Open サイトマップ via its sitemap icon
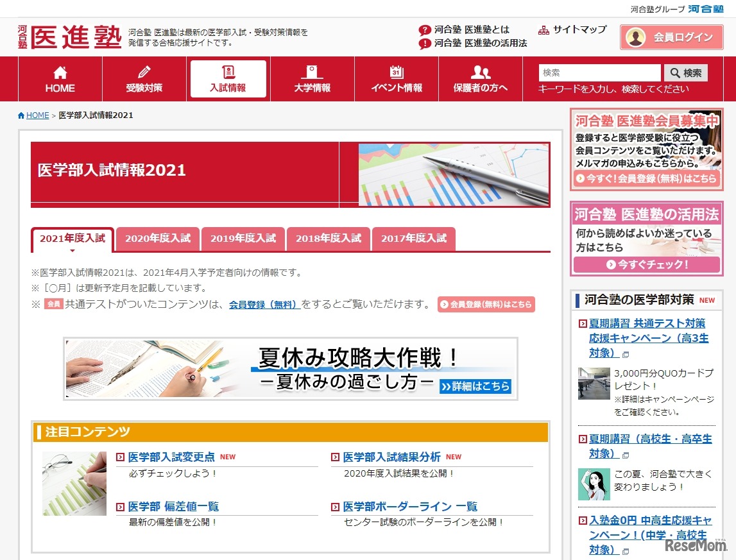The width and height of the screenshot is (736, 560). coord(544,30)
